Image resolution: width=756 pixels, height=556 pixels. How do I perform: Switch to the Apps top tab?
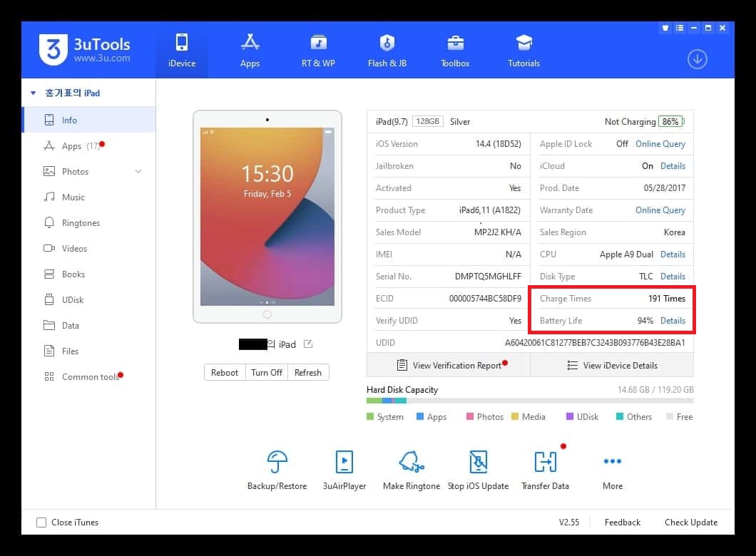[250, 50]
